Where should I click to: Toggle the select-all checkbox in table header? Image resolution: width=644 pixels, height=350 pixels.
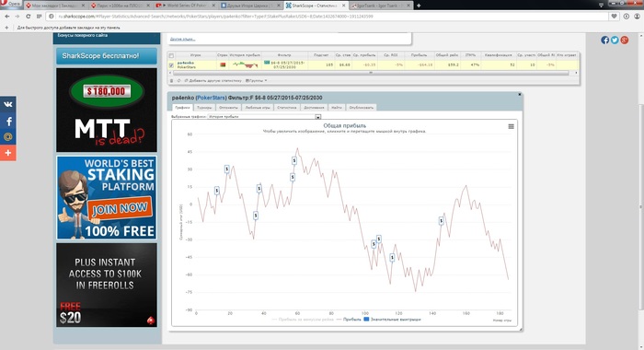coord(171,55)
